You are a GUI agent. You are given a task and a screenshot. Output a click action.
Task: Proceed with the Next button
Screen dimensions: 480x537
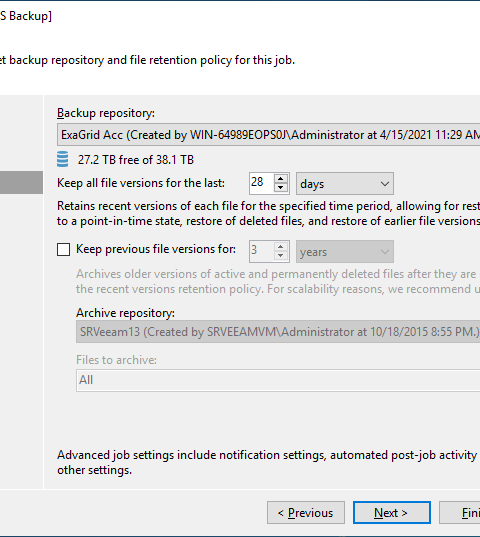tap(392, 513)
